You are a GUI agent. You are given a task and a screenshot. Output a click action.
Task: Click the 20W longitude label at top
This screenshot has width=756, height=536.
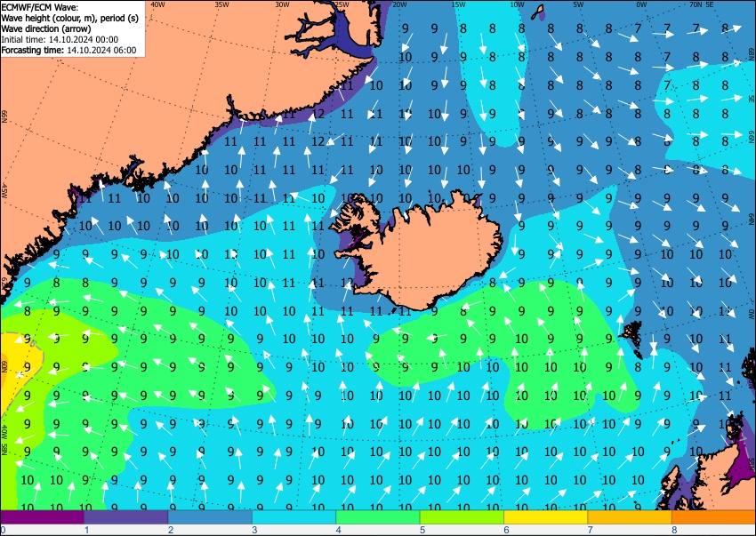(399, 4)
